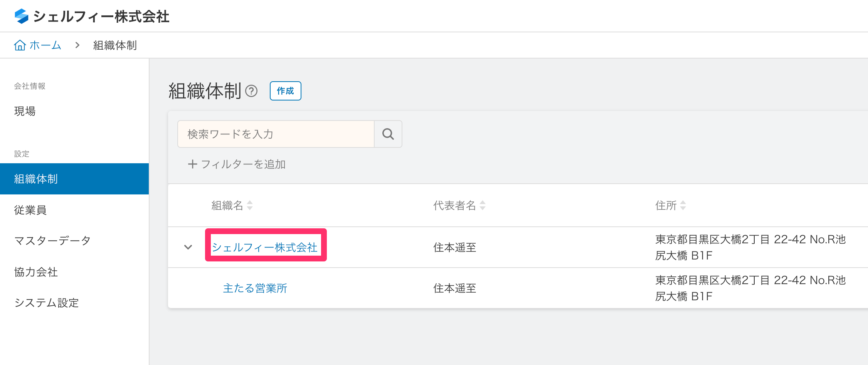
Task: Click the plus icon for フィルターを追加
Action: [192, 164]
